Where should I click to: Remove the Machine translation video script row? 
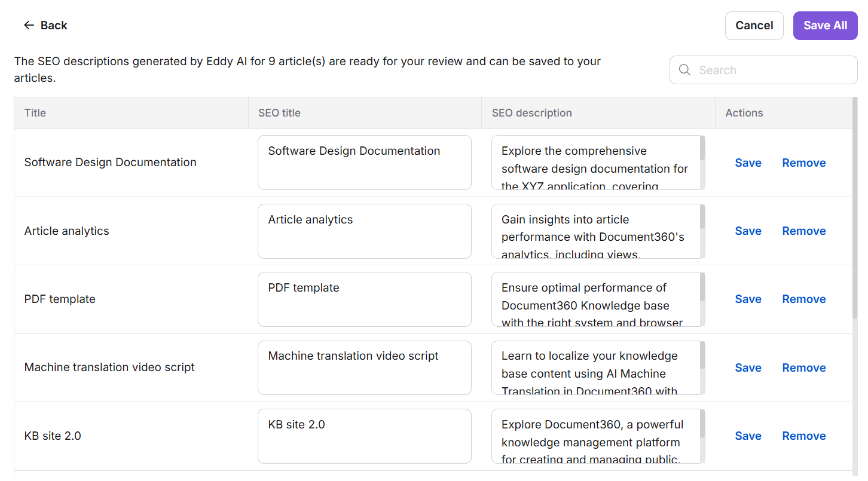(x=803, y=367)
